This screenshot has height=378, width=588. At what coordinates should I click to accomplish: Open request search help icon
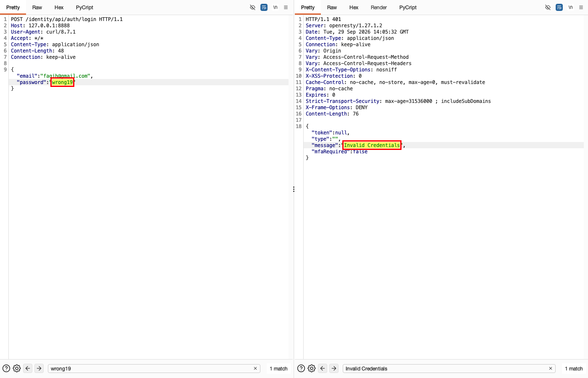click(x=6, y=368)
